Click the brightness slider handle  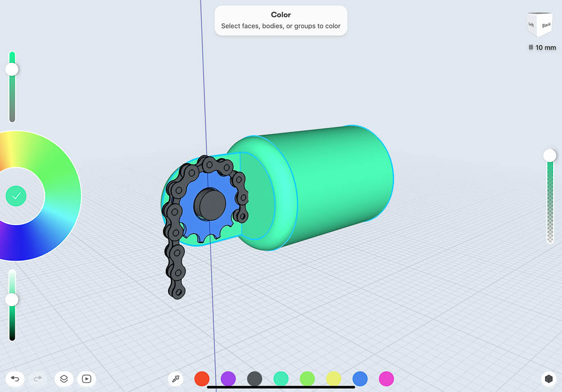(12, 299)
